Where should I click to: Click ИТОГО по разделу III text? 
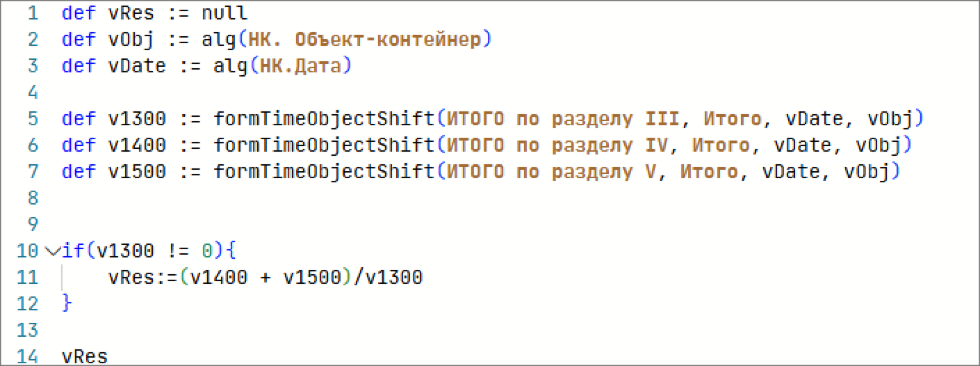coord(563,119)
